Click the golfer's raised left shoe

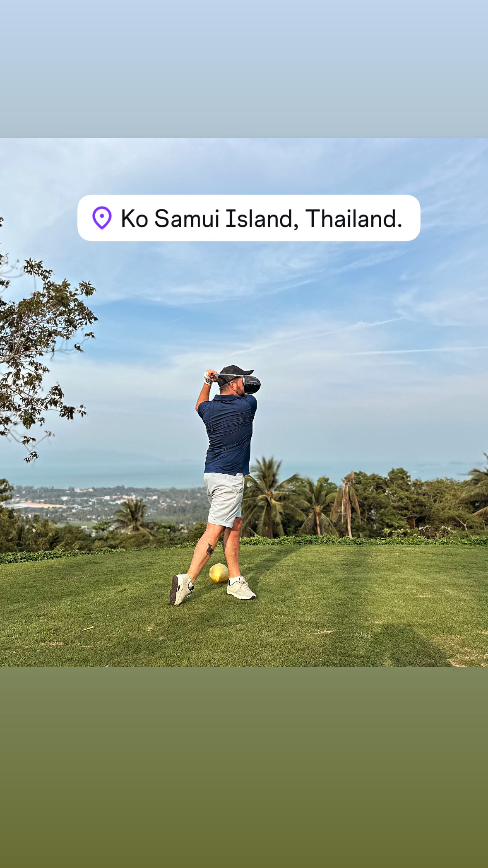pos(181,589)
